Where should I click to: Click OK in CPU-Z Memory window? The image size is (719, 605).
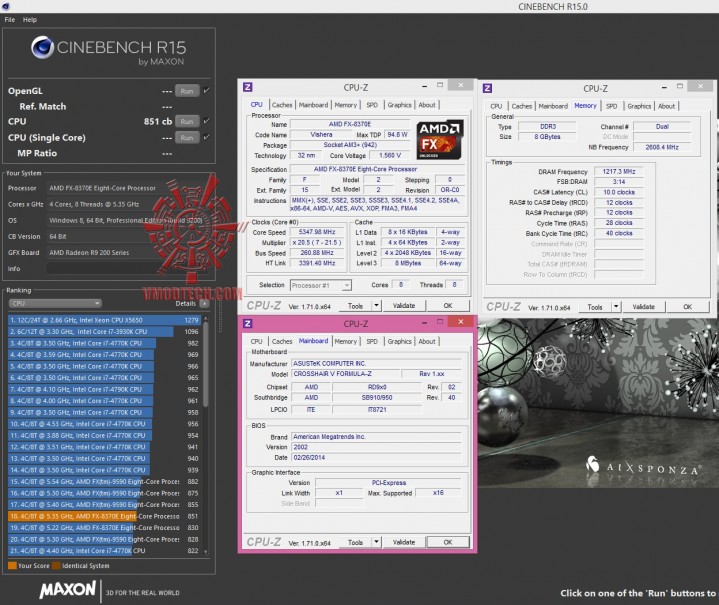(x=687, y=306)
